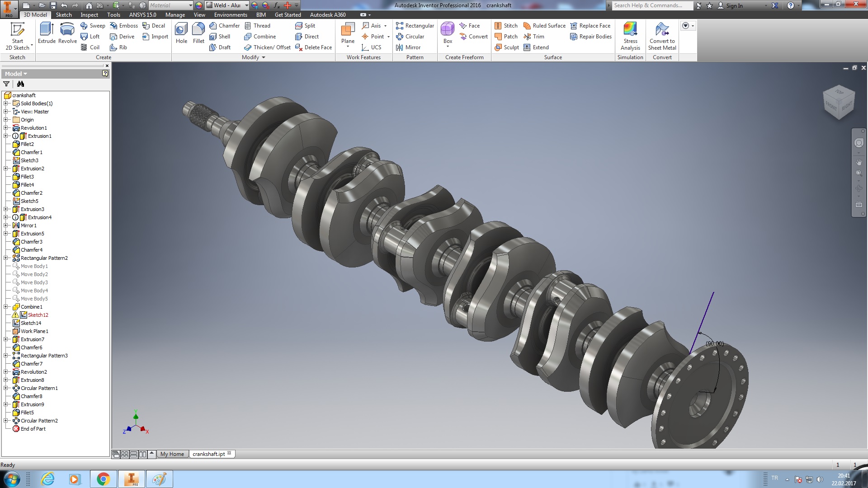Open Stress Analysis
The height and width of the screenshot is (488, 868).
coord(630,36)
